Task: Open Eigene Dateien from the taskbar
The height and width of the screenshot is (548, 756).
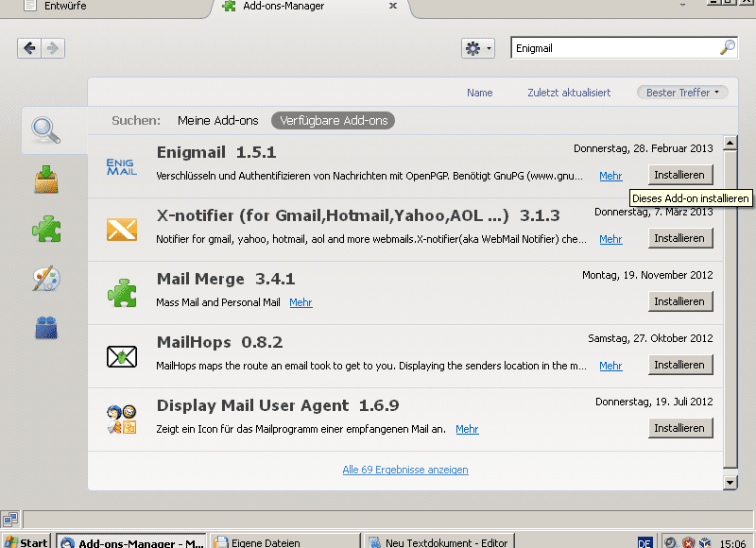Action: pos(283,542)
